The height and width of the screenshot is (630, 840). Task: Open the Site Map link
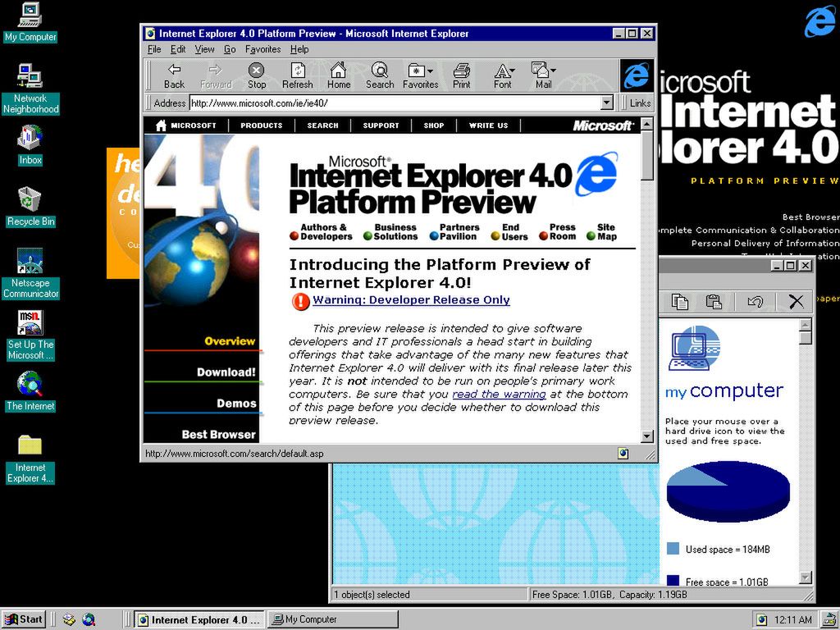[x=601, y=231]
